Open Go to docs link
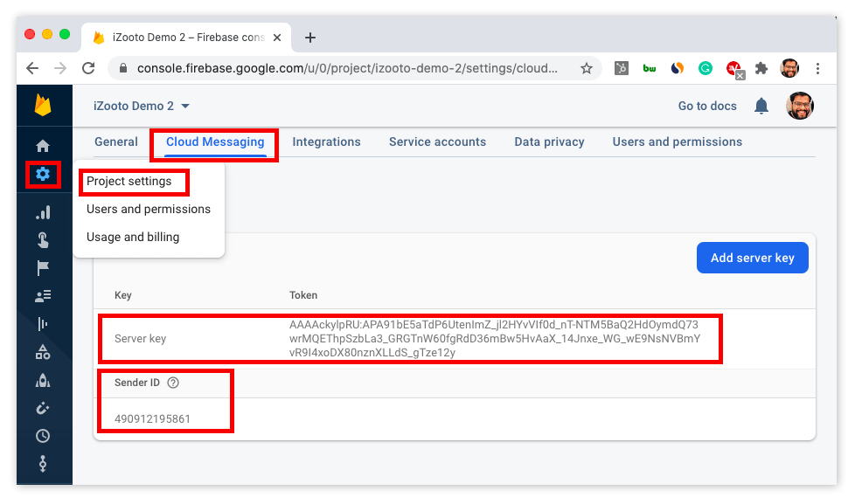This screenshot has width=855, height=504. [707, 106]
